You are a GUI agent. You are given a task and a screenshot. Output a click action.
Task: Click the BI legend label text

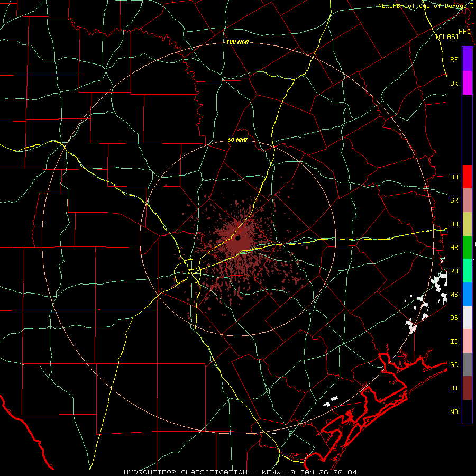[x=454, y=388]
